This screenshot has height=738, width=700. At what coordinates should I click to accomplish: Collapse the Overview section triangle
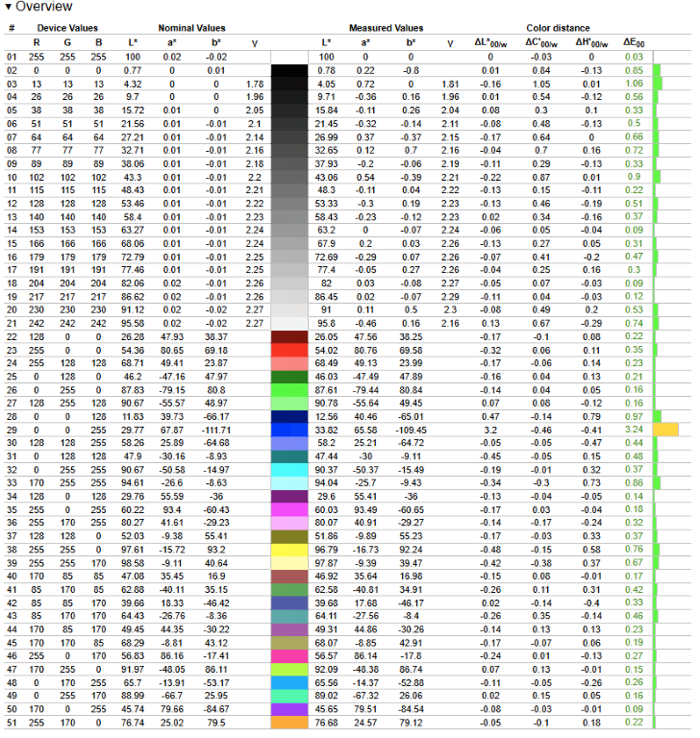[9, 8]
